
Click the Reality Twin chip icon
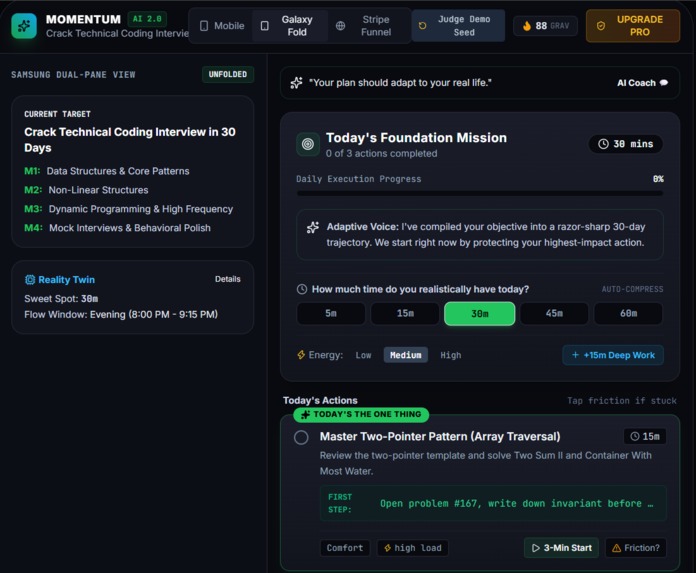click(30, 280)
